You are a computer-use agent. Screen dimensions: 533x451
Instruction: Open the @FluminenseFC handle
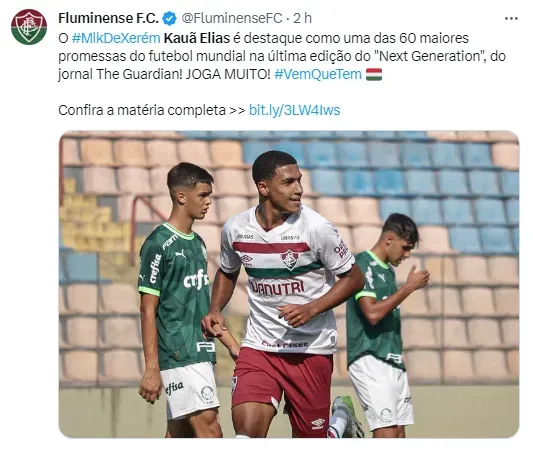click(x=232, y=18)
